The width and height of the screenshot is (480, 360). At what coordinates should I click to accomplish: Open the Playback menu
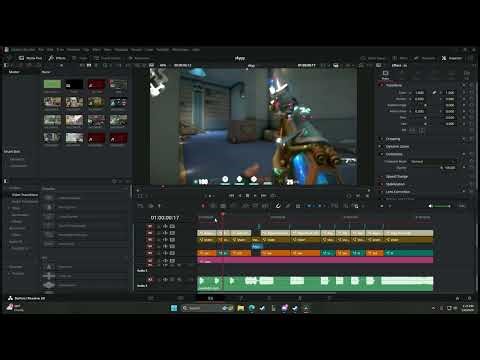click(121, 50)
